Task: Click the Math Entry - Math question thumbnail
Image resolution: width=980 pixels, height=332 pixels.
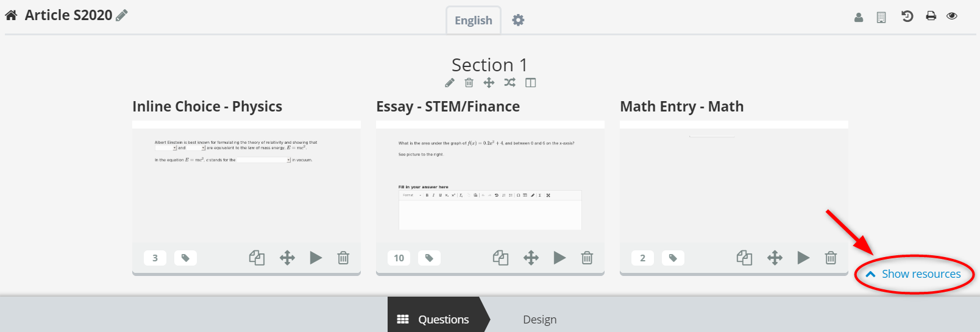Action: pyautogui.click(x=734, y=186)
